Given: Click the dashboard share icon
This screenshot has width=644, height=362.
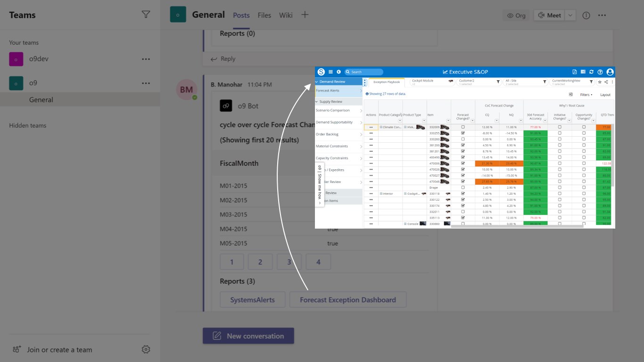Looking at the screenshot, I should click(606, 82).
